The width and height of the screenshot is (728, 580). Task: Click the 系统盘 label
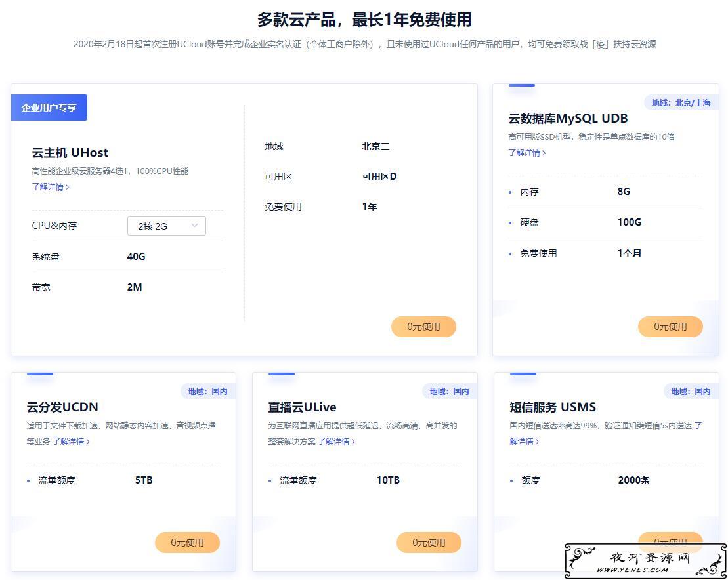click(x=45, y=257)
